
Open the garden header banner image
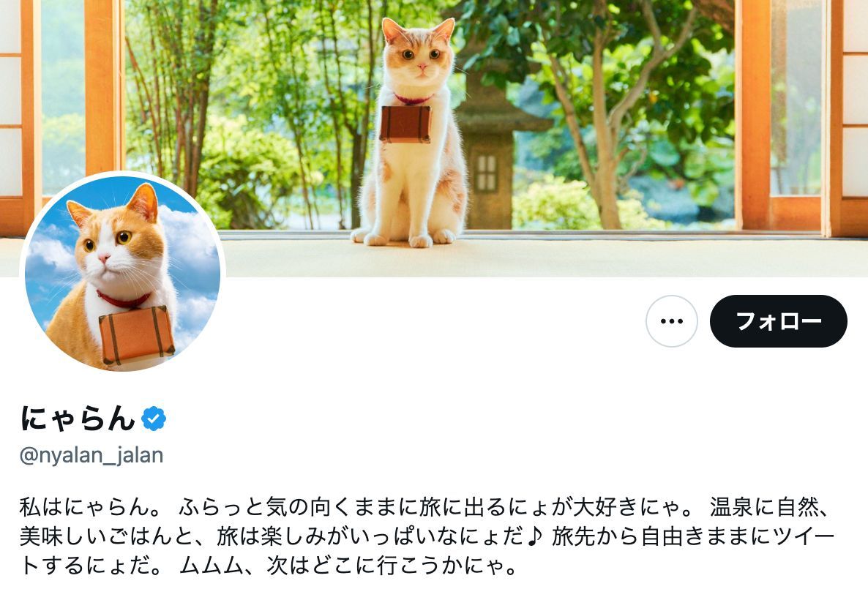click(434, 138)
